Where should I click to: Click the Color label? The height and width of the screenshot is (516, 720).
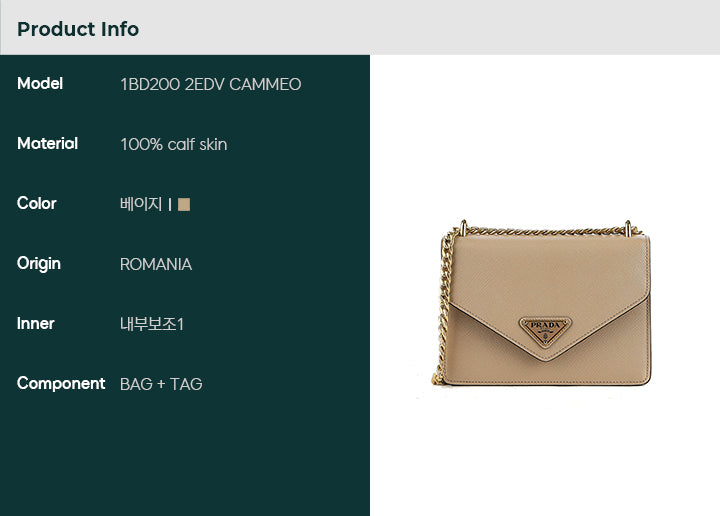[37, 203]
